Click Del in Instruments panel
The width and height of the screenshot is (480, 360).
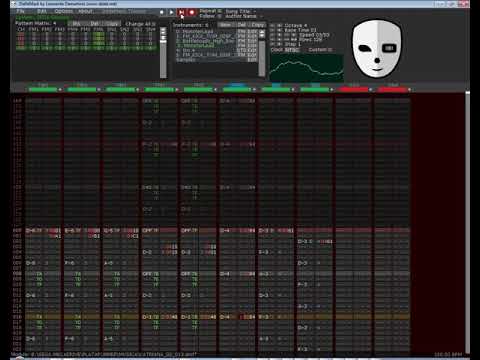click(x=242, y=25)
